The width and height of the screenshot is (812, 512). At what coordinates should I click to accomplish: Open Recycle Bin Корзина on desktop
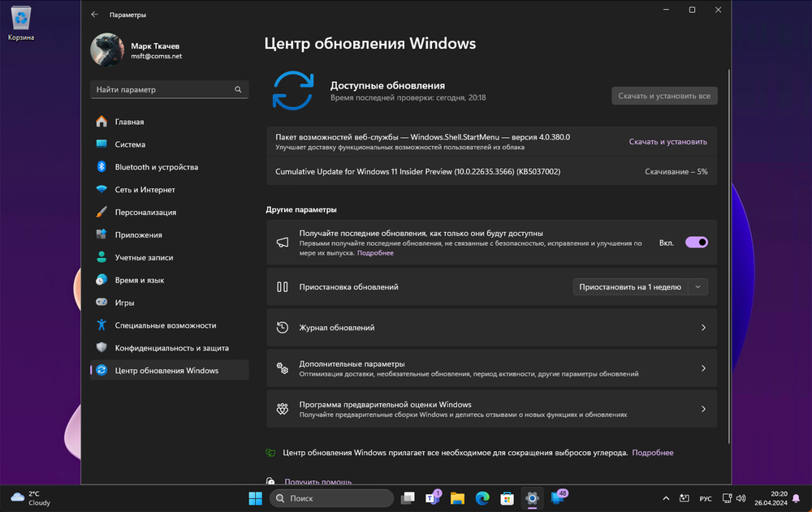(x=21, y=24)
